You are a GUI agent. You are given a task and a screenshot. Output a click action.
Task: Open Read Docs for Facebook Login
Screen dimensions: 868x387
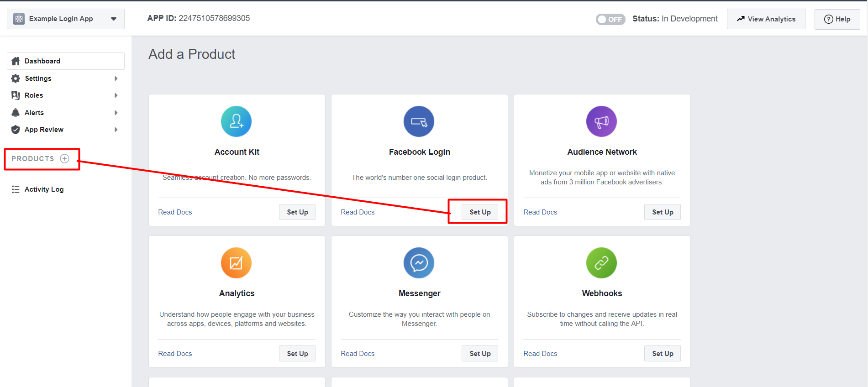(x=358, y=212)
